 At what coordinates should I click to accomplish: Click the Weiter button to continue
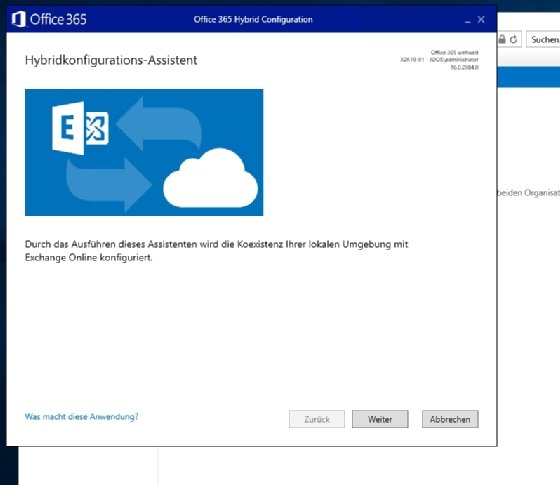(380, 419)
